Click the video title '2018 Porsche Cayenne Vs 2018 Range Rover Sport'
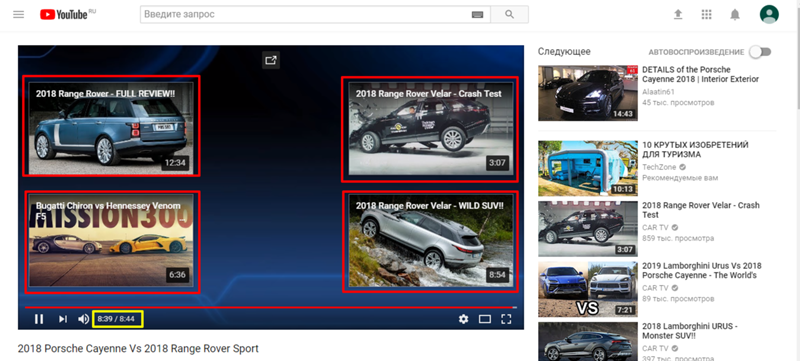 pyautogui.click(x=138, y=349)
